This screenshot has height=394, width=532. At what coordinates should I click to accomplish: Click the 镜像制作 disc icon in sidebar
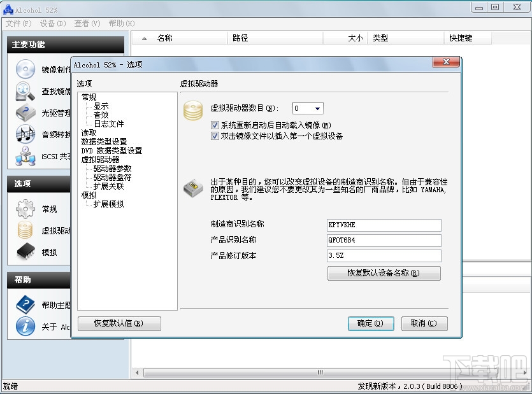[x=25, y=69]
